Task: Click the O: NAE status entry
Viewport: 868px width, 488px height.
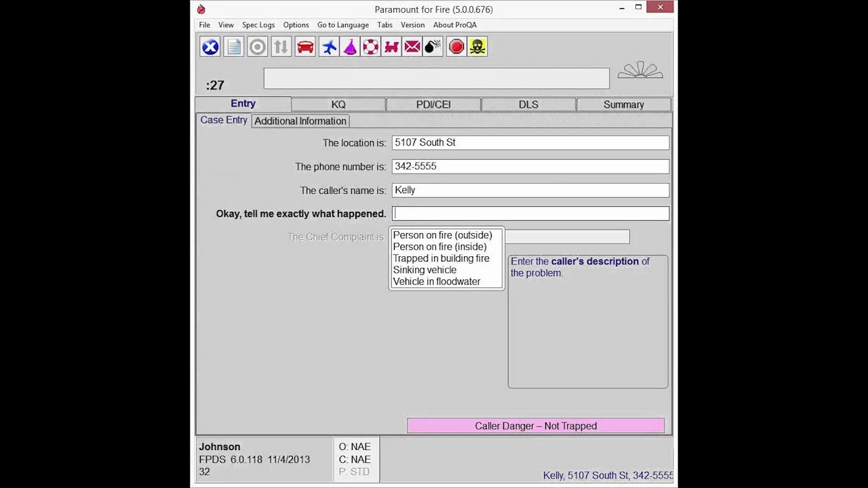Action: 355,447
